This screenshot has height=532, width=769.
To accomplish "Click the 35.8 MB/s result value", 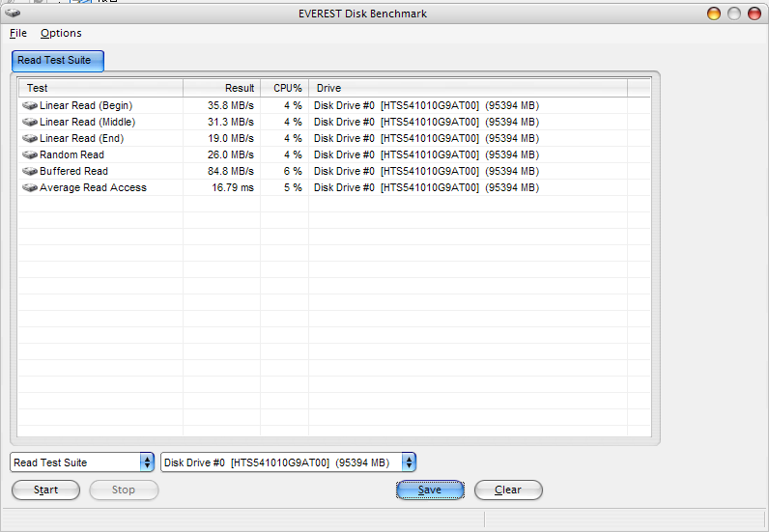I will point(231,105).
